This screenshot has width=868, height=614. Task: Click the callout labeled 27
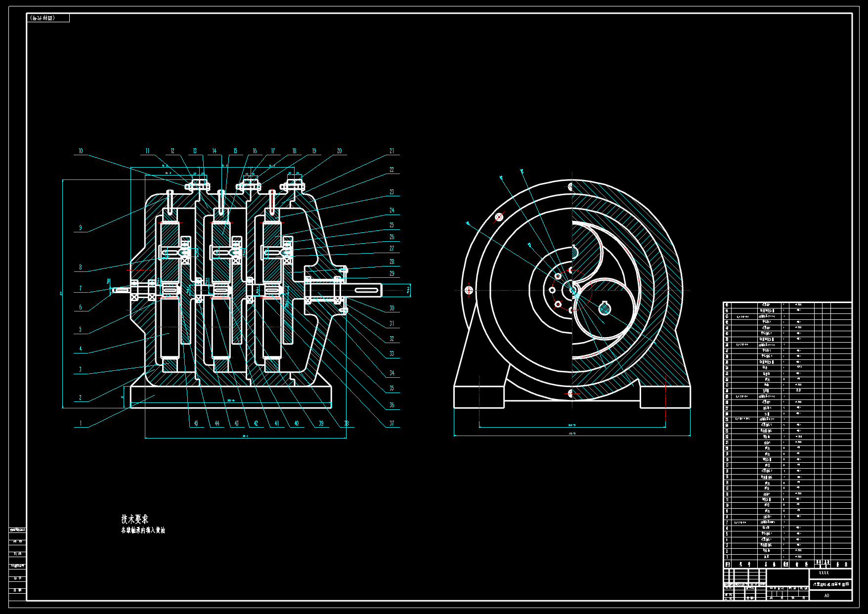[x=392, y=249]
